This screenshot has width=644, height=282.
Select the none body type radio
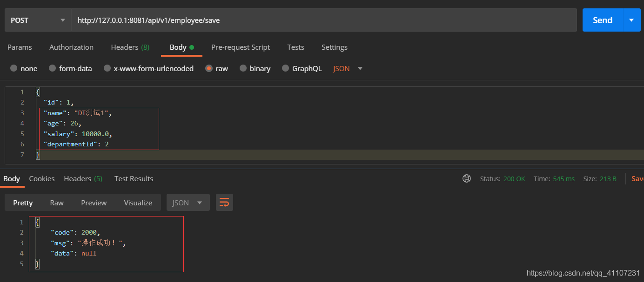coord(14,68)
